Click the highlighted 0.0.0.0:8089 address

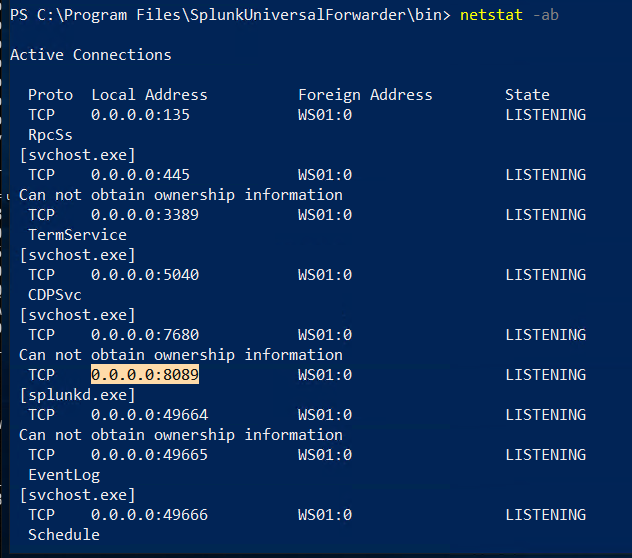point(145,375)
